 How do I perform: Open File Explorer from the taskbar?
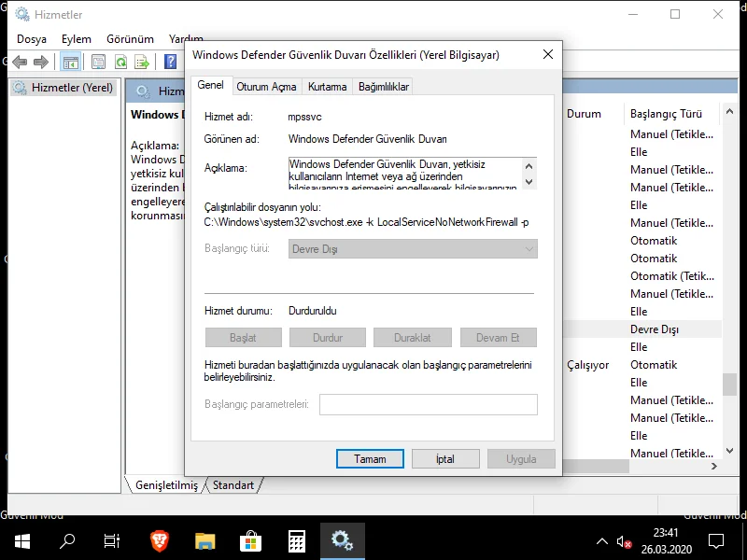(x=204, y=541)
